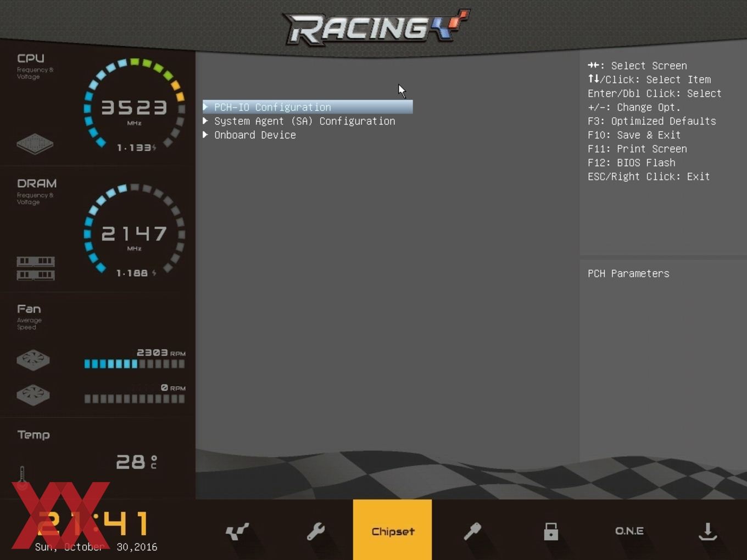Click the fan speed bar for 0 RPM
Image resolution: width=747 pixels, height=560 pixels.
tap(135, 399)
